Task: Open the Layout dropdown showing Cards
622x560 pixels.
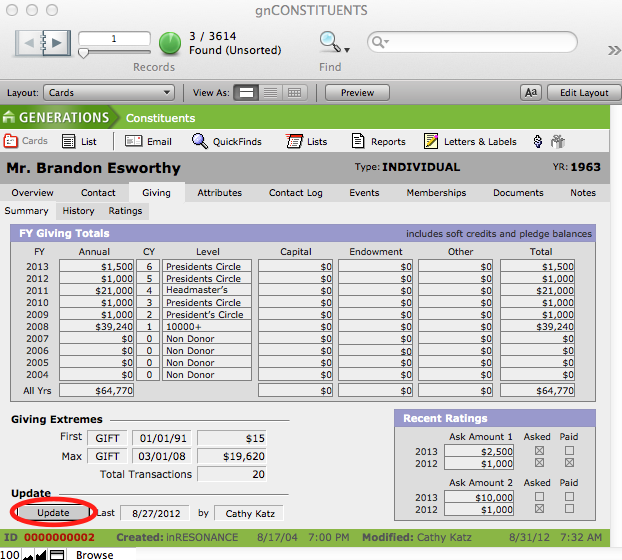Action: coord(109,93)
